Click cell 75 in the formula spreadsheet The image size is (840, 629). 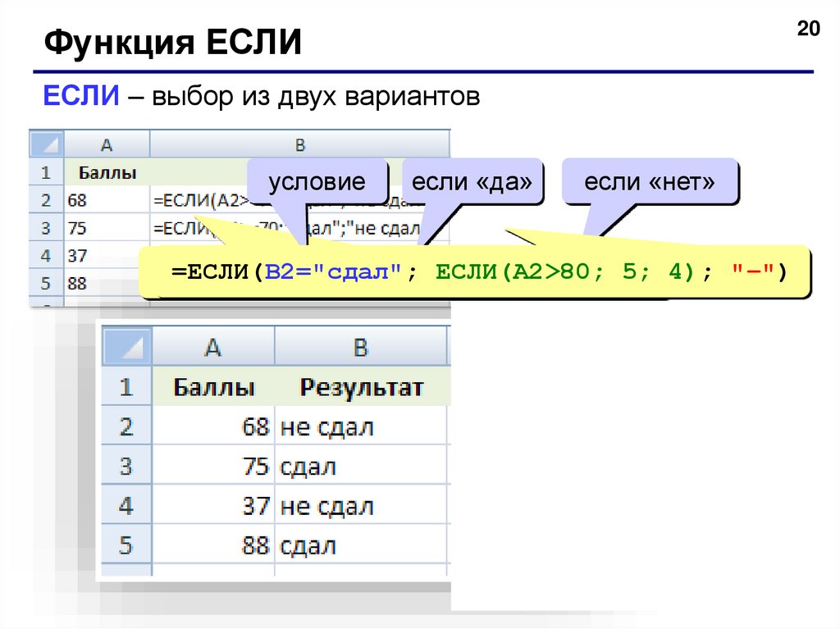(x=107, y=228)
